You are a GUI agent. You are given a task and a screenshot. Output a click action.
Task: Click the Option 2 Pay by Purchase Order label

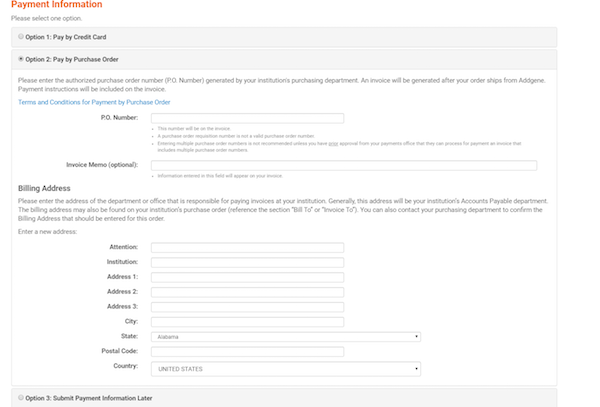[72, 59]
